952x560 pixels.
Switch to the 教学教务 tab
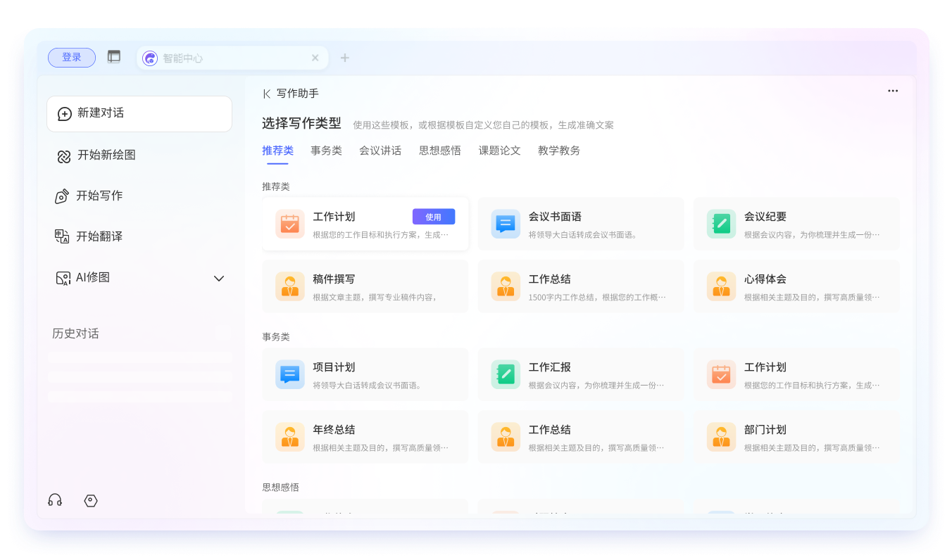pyautogui.click(x=558, y=150)
